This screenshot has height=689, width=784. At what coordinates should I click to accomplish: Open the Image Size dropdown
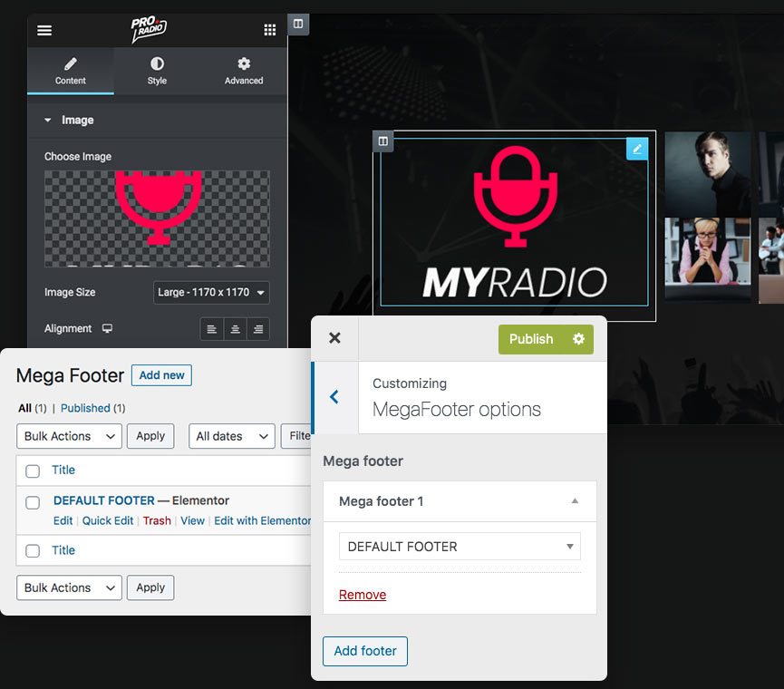pos(211,293)
